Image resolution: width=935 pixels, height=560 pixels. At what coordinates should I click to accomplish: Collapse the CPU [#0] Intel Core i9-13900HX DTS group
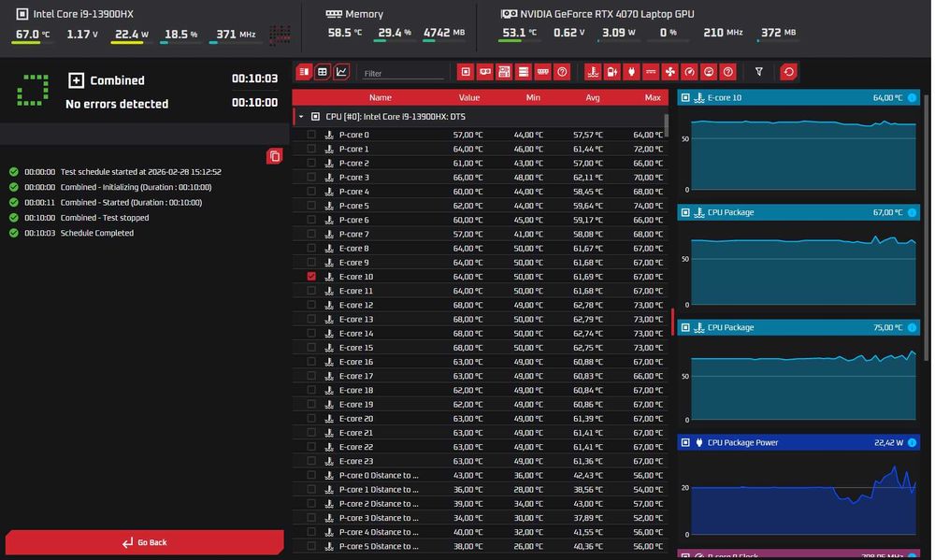[x=301, y=117]
